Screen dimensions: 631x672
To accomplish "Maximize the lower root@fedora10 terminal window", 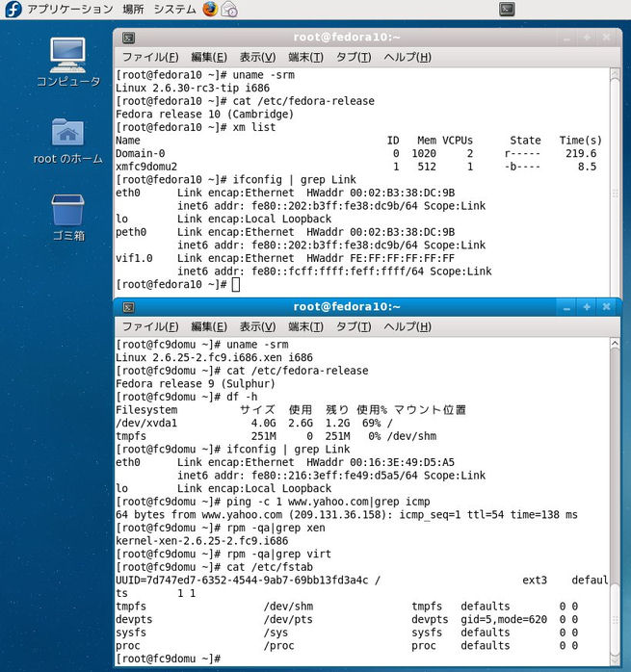I will click(587, 307).
